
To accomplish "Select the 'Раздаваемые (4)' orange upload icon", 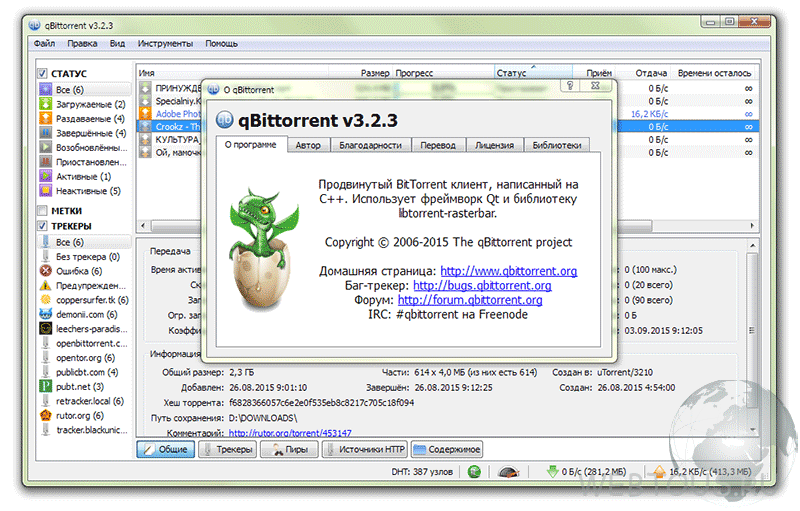I will pyautogui.click(x=45, y=118).
